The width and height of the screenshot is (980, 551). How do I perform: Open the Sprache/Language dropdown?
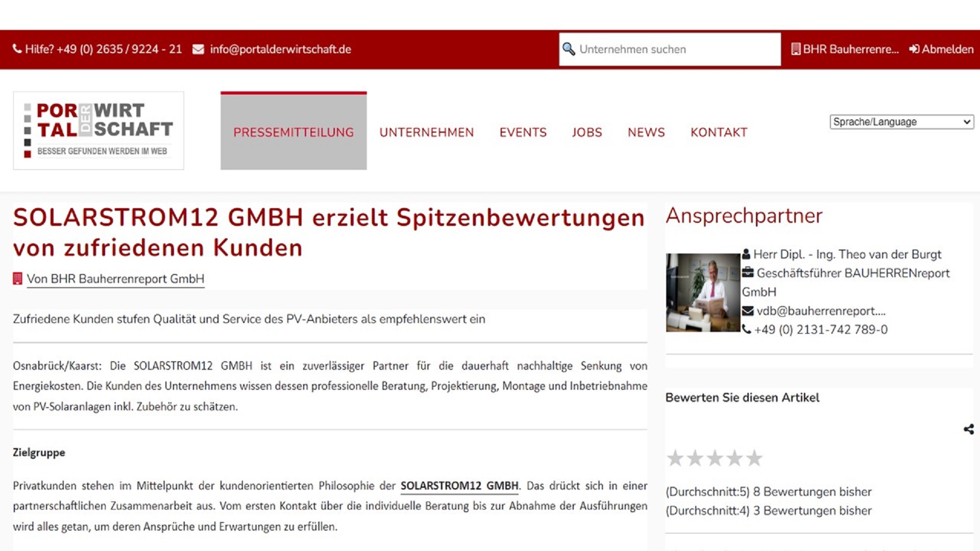901,121
